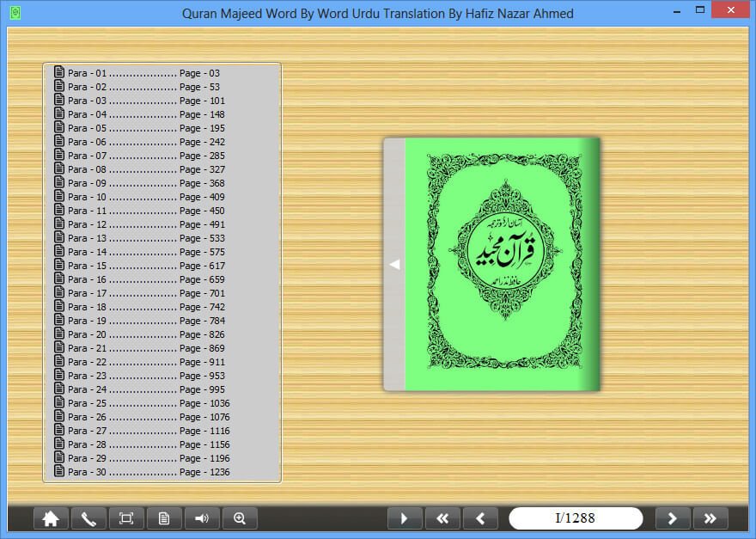Click the page number field showing I/1288
Viewport: 756px width, 539px height.
pos(576,518)
